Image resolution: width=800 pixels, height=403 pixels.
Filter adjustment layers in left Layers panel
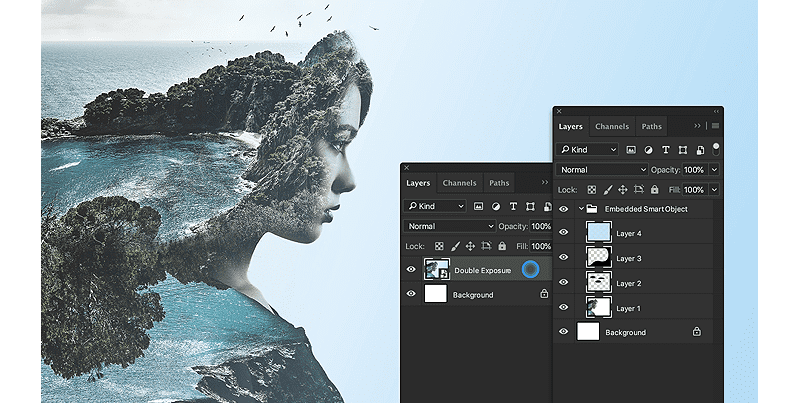[495, 206]
